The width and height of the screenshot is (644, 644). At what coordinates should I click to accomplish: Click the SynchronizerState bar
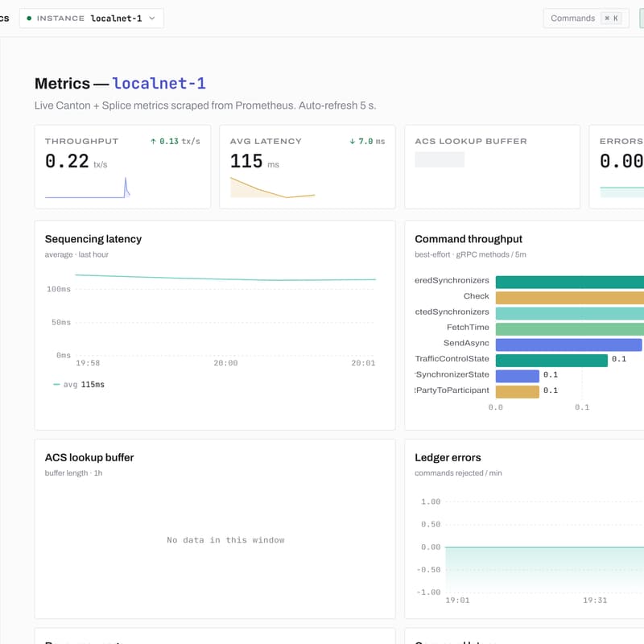tap(518, 376)
